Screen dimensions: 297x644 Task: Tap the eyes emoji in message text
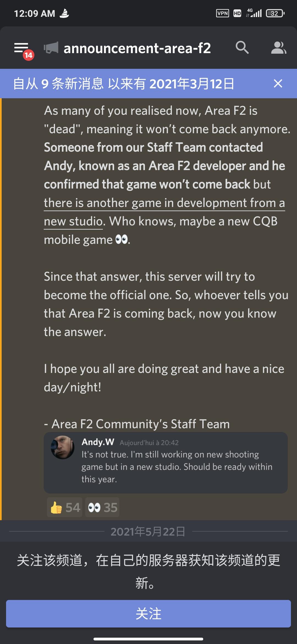[122, 239]
